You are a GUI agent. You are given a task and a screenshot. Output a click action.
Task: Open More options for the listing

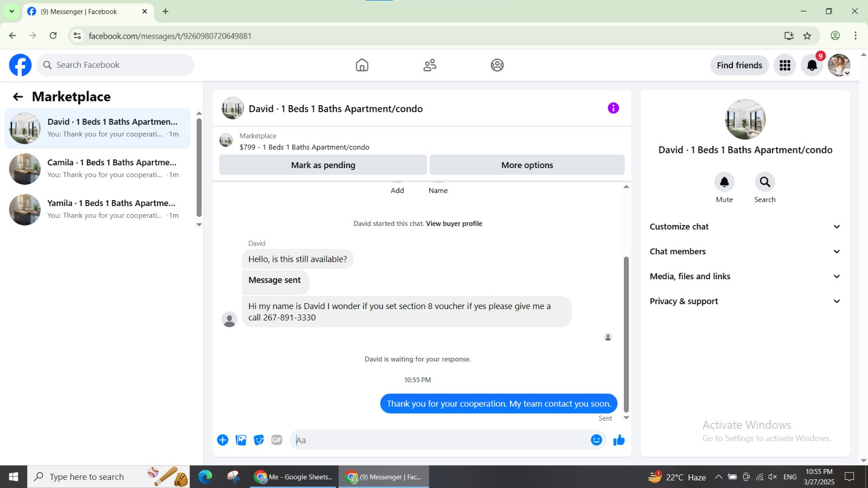(527, 165)
